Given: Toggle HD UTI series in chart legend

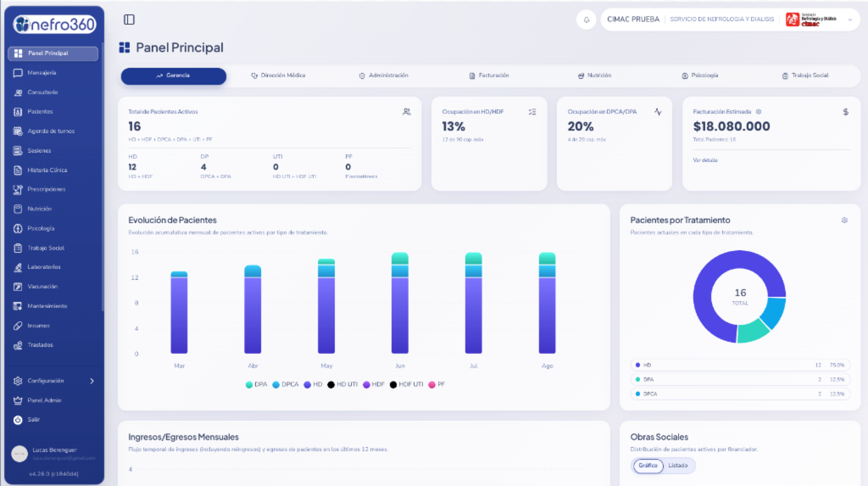Looking at the screenshot, I should coord(342,385).
